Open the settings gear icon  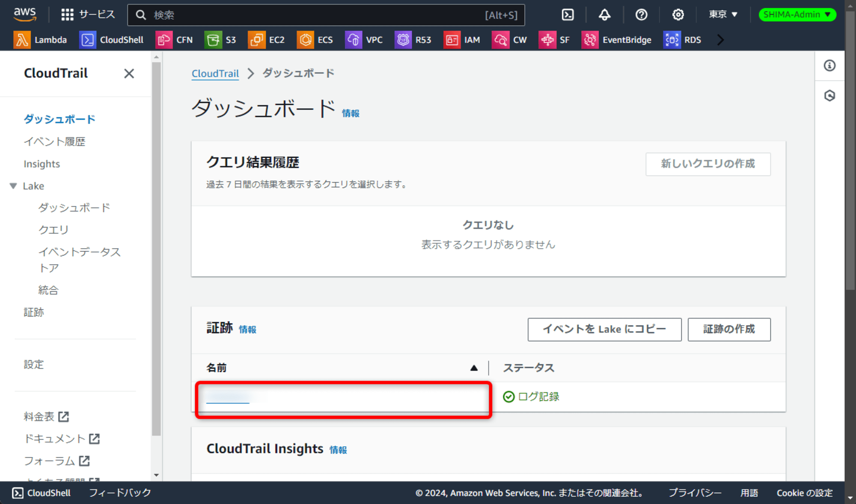(x=678, y=15)
